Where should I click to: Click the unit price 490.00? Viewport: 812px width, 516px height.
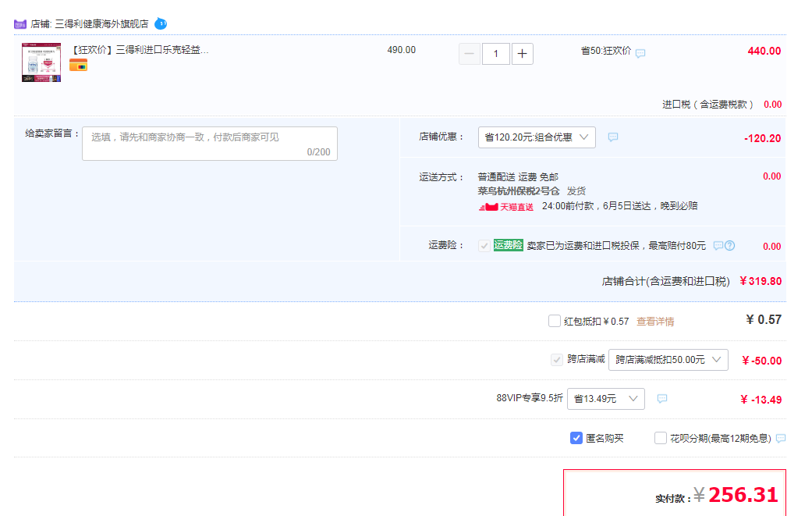(x=402, y=50)
